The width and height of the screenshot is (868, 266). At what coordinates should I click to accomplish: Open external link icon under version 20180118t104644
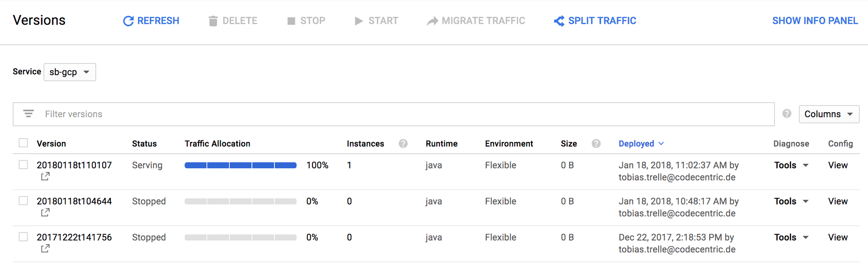[45, 213]
